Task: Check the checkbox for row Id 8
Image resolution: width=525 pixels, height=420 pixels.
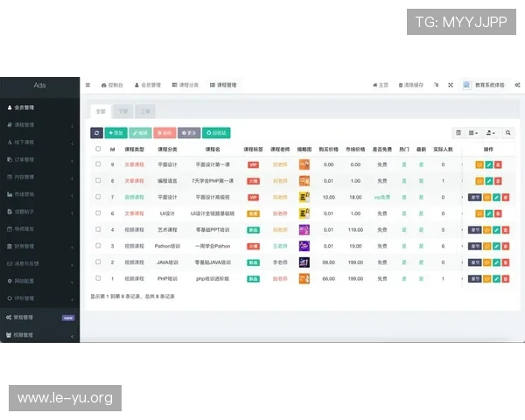Action: click(x=98, y=180)
